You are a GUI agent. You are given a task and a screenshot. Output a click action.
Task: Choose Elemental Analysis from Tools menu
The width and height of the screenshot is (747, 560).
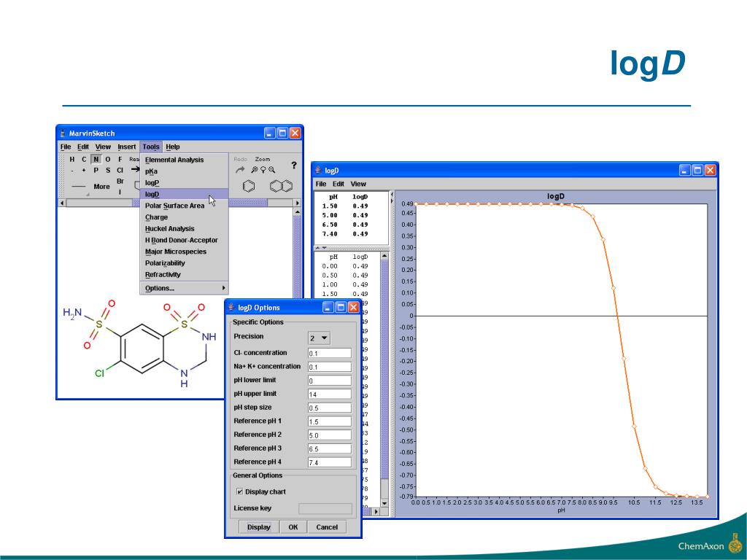coord(184,160)
